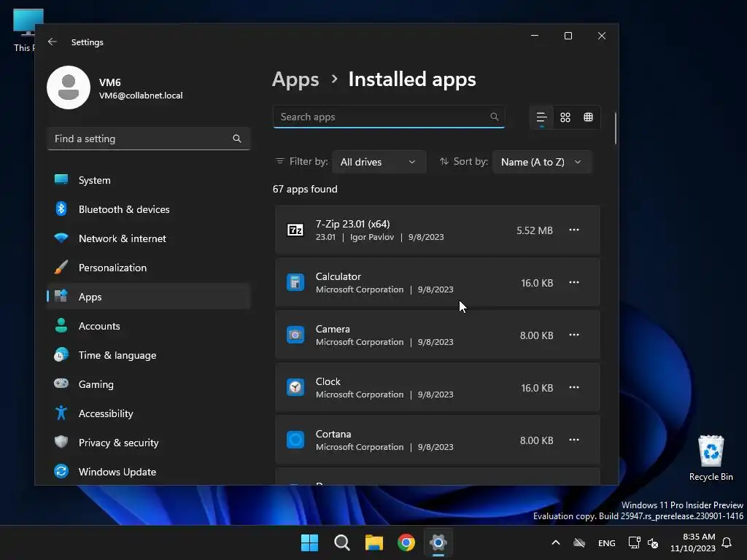This screenshot has height=560, width=747.
Task: Open the Filter by All drives dropdown
Action: coord(379,162)
